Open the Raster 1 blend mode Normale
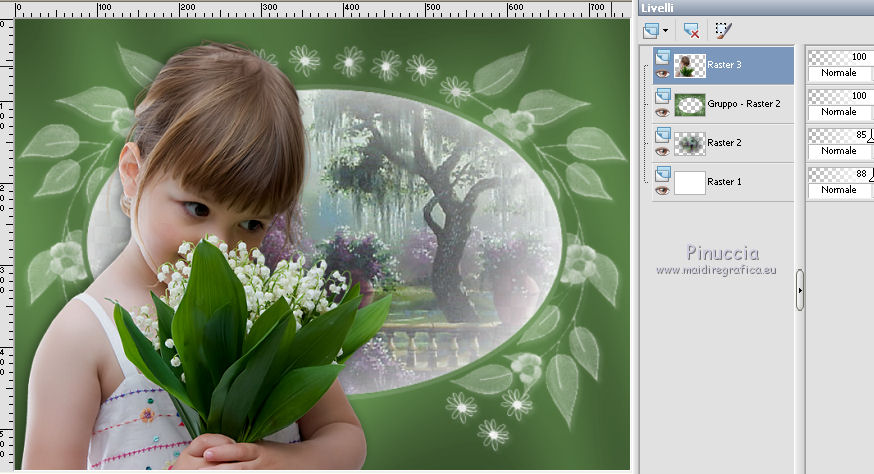This screenshot has width=874, height=474. 839,190
